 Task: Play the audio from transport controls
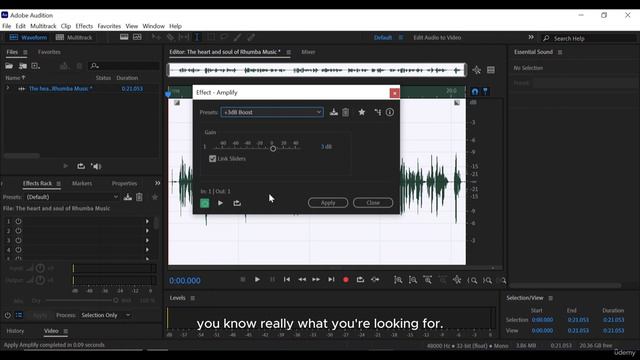pyautogui.click(x=257, y=280)
